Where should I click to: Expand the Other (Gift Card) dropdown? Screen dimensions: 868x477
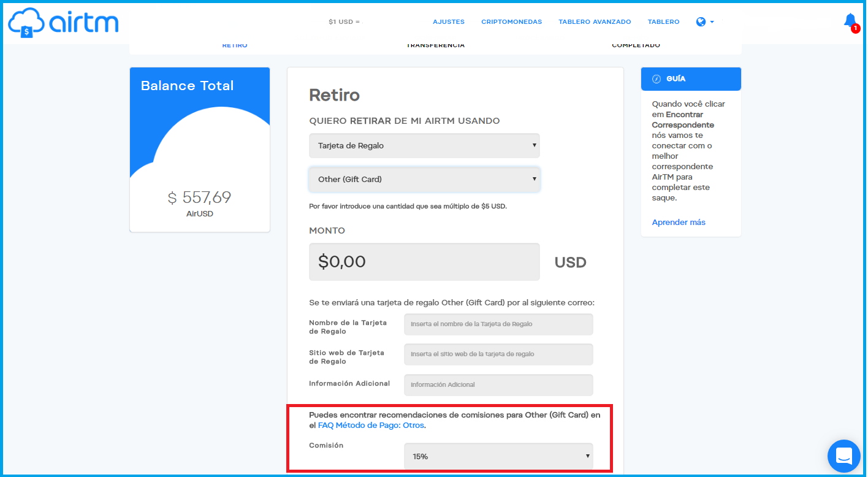424,180
